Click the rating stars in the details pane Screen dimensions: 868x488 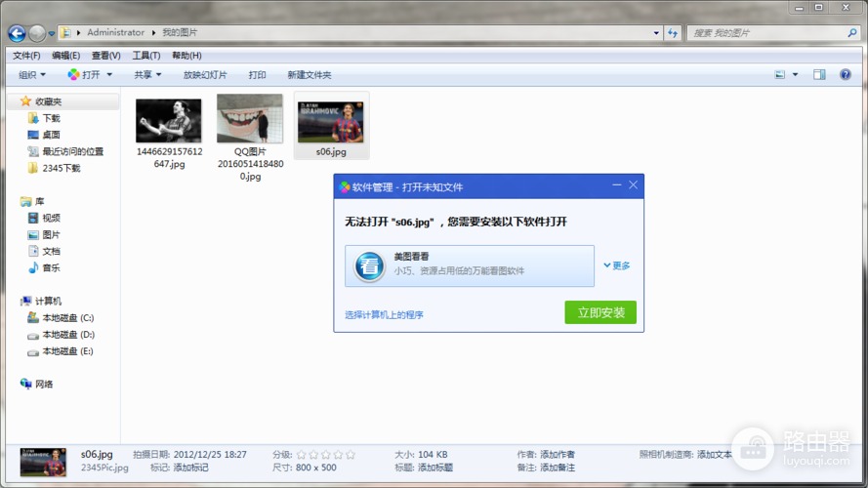click(x=325, y=455)
